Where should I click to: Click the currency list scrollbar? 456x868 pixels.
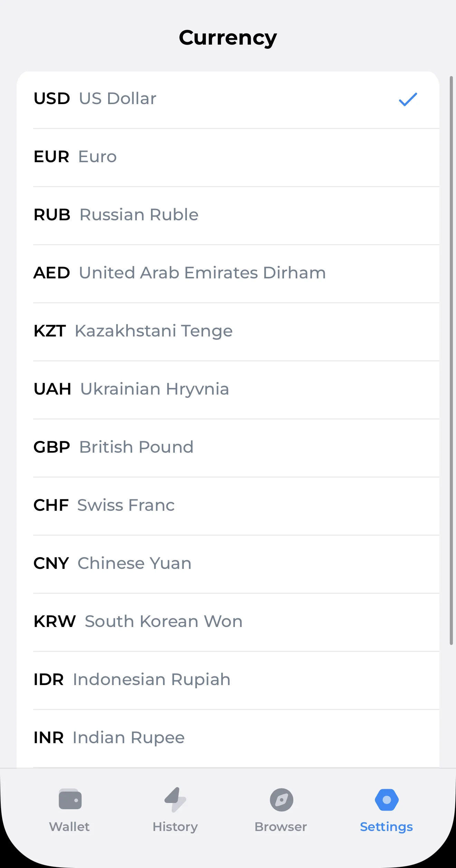451,360
